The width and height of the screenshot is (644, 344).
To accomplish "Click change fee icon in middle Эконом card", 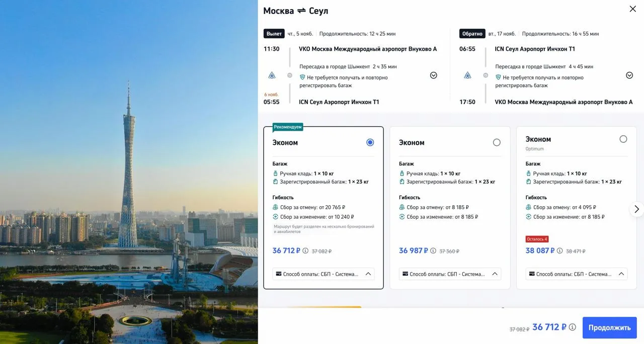I will coord(401,217).
